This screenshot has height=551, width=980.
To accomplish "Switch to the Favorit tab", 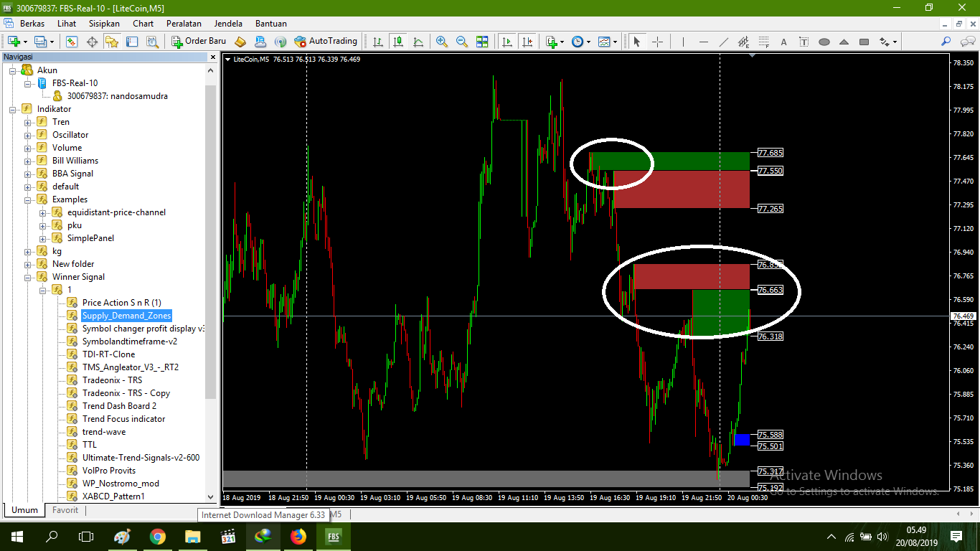I will point(65,510).
